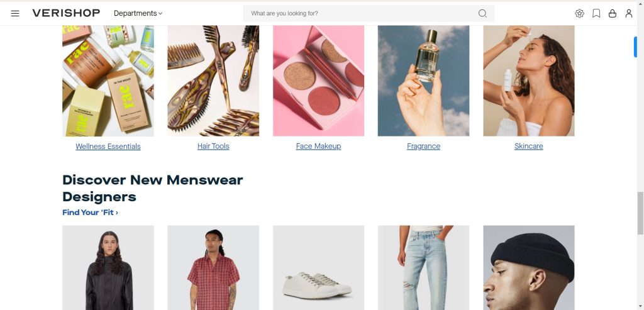
Task: Open the Wellness Essentials link
Action: click(x=108, y=146)
